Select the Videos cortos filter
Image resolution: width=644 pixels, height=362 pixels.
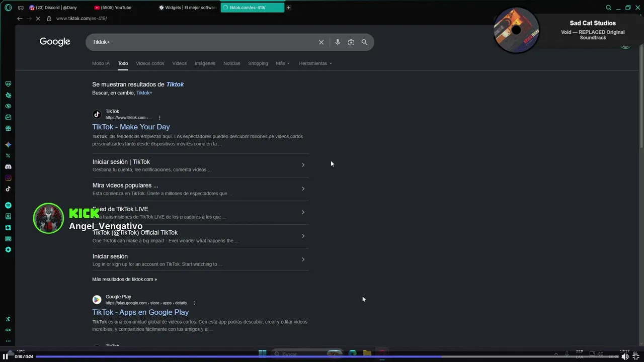(150, 63)
